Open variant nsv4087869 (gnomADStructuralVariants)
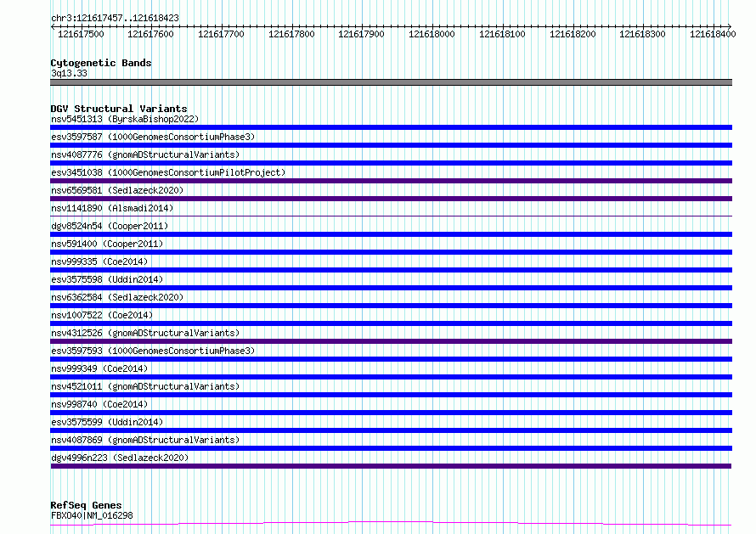This screenshot has height=534, width=756. coord(145,440)
